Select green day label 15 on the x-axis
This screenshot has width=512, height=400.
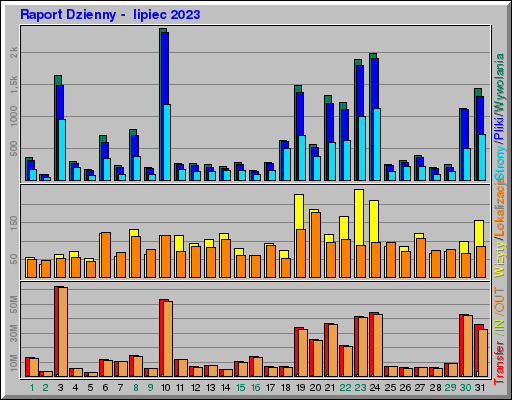click(x=240, y=388)
